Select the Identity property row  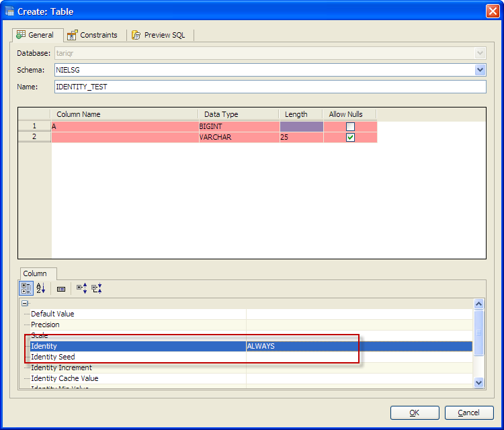[x=251, y=346]
